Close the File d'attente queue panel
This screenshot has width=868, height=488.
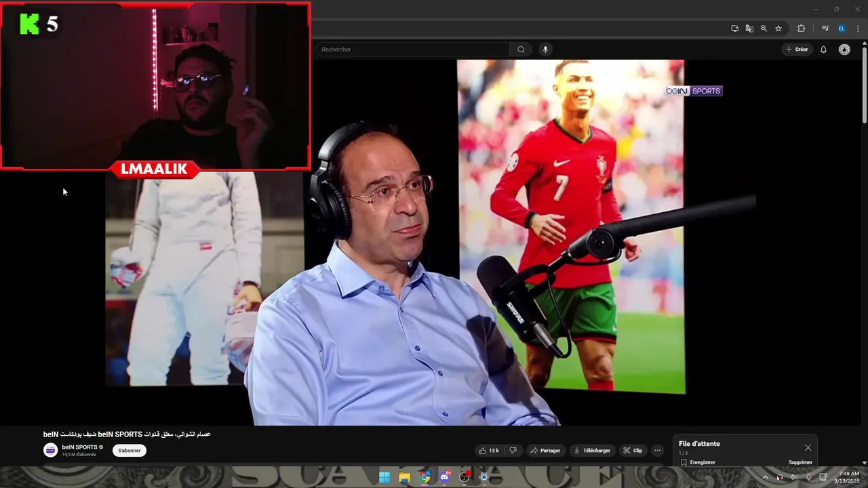(808, 447)
